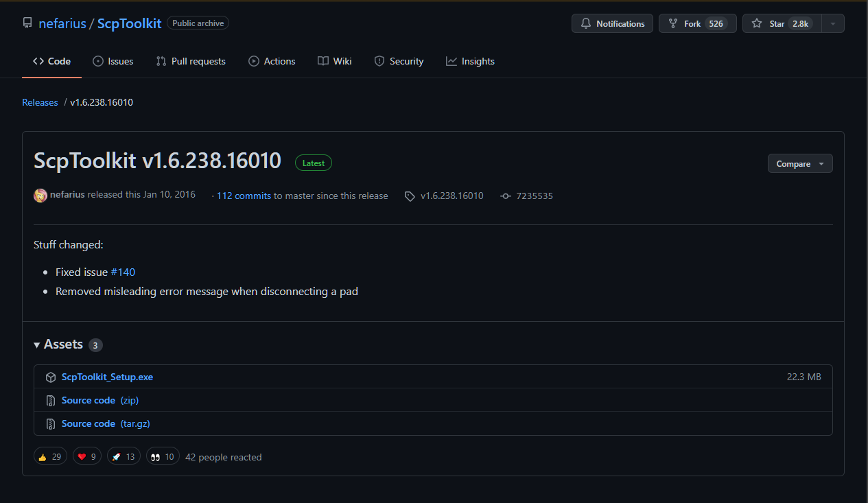Click the 22.3 MB file size
The width and height of the screenshot is (868, 503).
pos(804,377)
